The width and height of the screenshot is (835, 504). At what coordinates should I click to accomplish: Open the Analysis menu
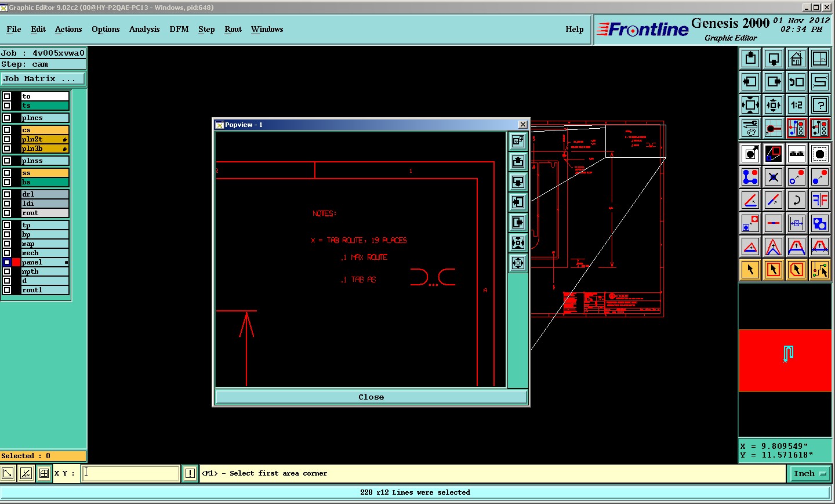[x=144, y=29]
